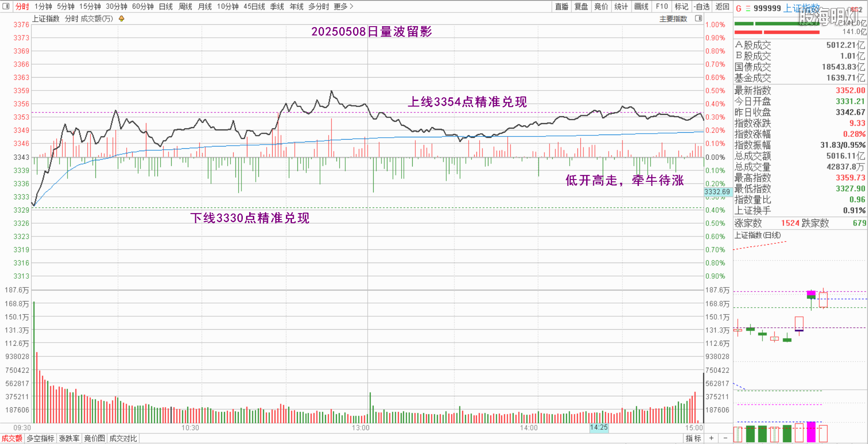Click the 今日开盘 value 3331.21
Viewport: 868px width, 444px height.
[851, 101]
